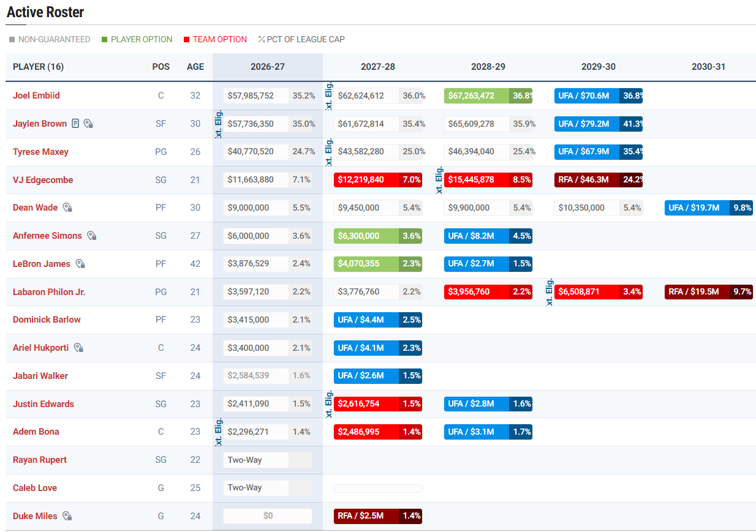Select the 2026-27 season column header

(x=268, y=67)
